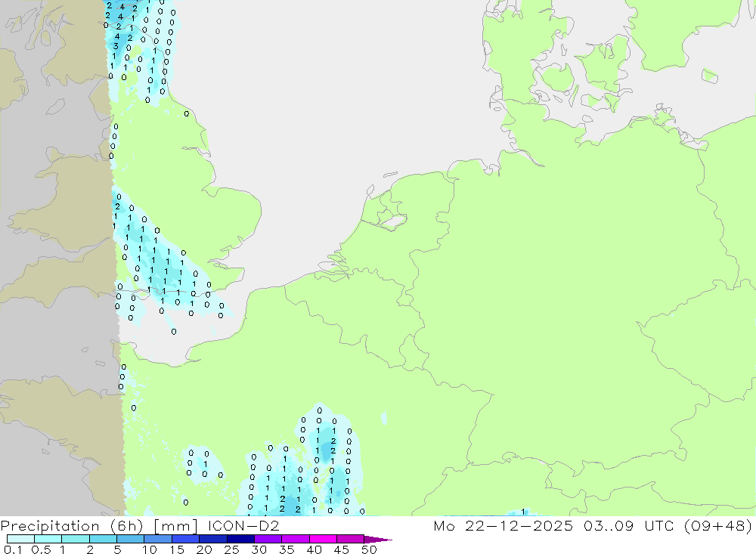Click the 'ICON-D2' model label
This screenshot has height=554, width=756.
tap(243, 525)
